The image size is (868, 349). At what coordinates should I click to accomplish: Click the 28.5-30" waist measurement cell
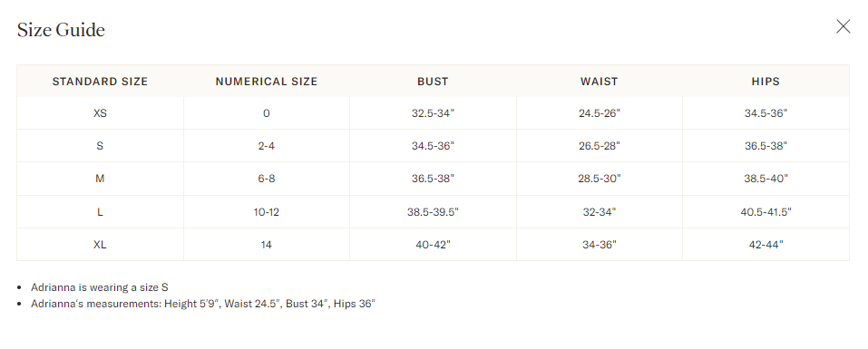[600, 179]
